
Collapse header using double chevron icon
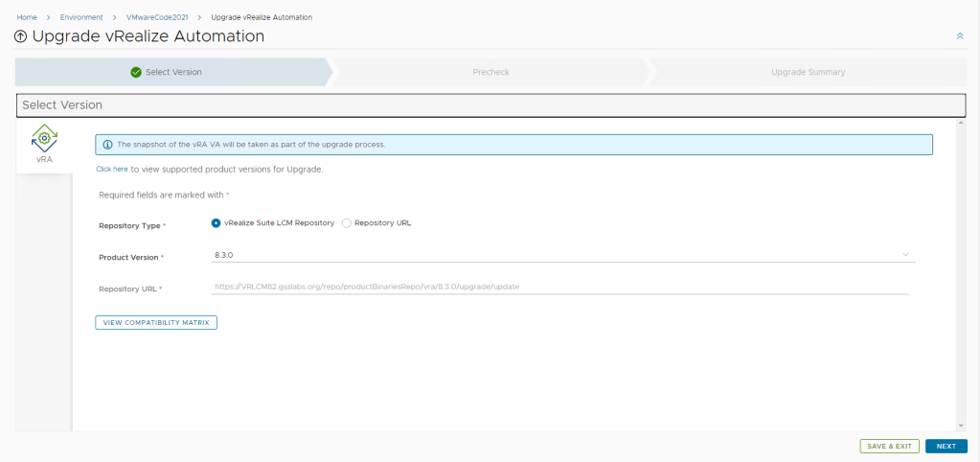pyautogui.click(x=959, y=36)
